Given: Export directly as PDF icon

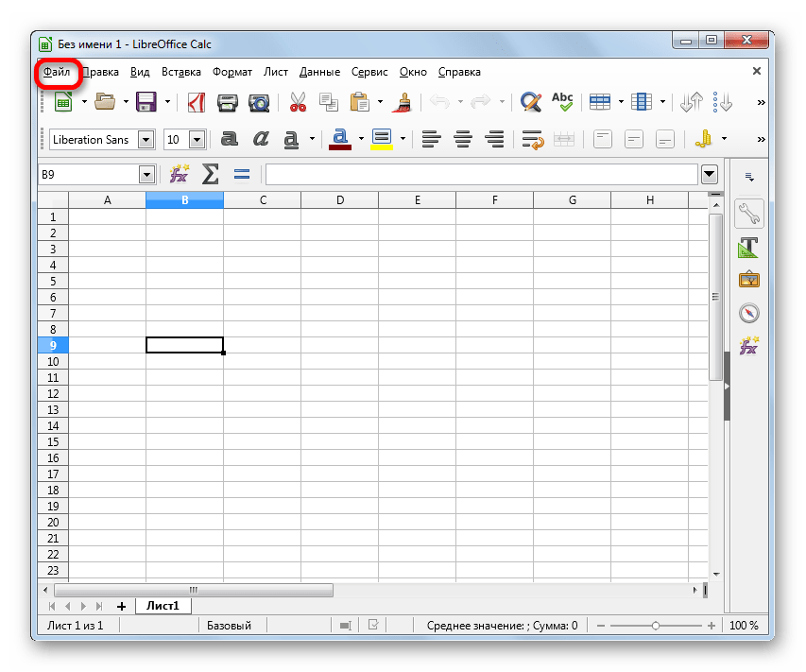Looking at the screenshot, I should pos(196,102).
